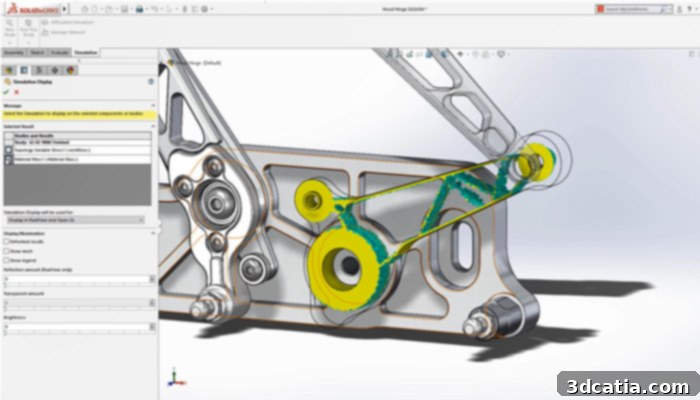700x400 pixels.
Task: Cancel with the red X
Action: [17, 92]
